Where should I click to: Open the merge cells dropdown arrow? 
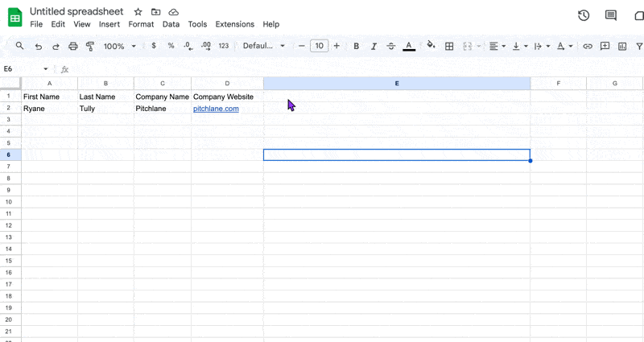(478, 46)
